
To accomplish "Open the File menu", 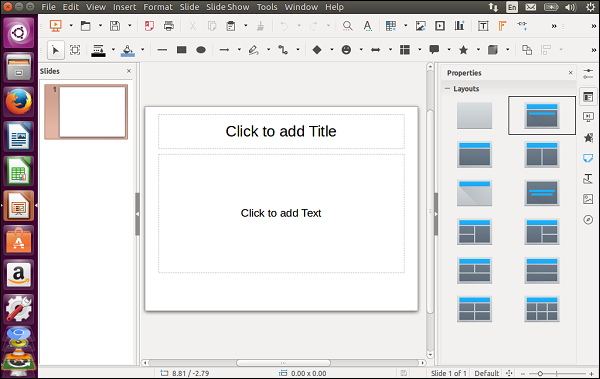I will pyautogui.click(x=48, y=7).
